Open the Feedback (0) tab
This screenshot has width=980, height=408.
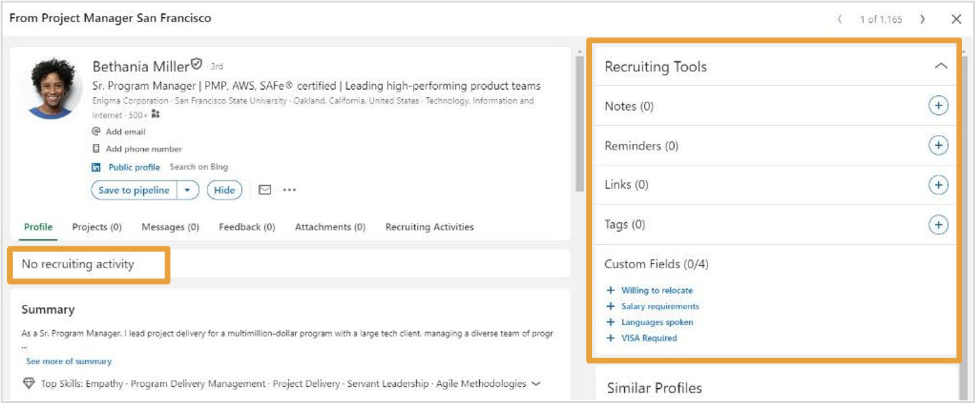247,227
